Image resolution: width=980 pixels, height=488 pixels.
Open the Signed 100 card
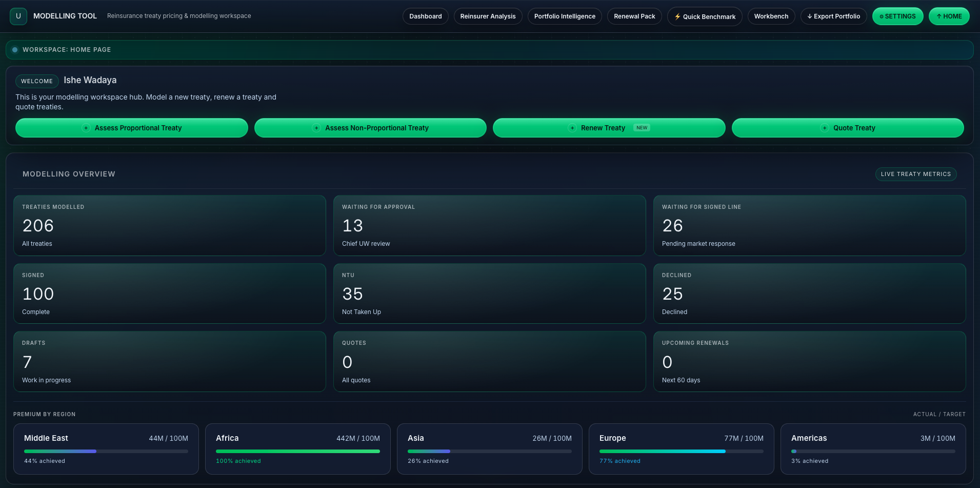pos(170,294)
